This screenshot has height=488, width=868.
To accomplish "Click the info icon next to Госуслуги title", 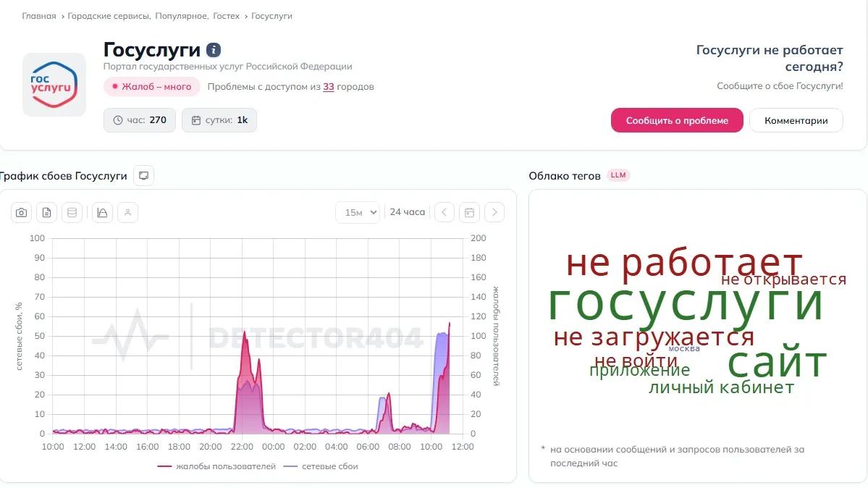I will (x=212, y=50).
